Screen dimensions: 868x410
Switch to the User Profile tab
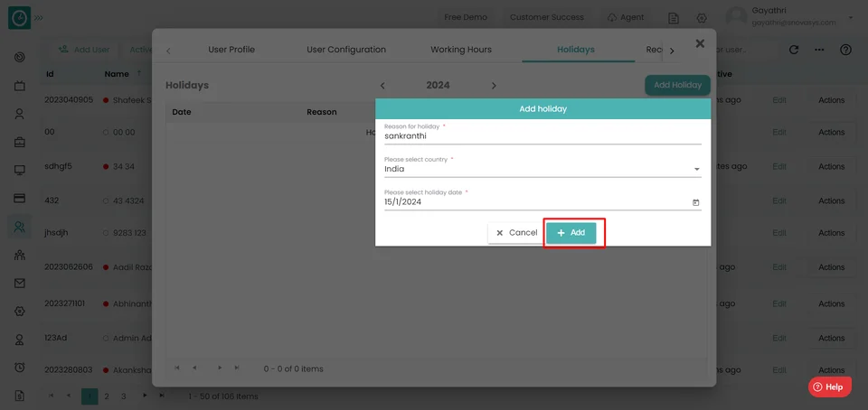231,50
